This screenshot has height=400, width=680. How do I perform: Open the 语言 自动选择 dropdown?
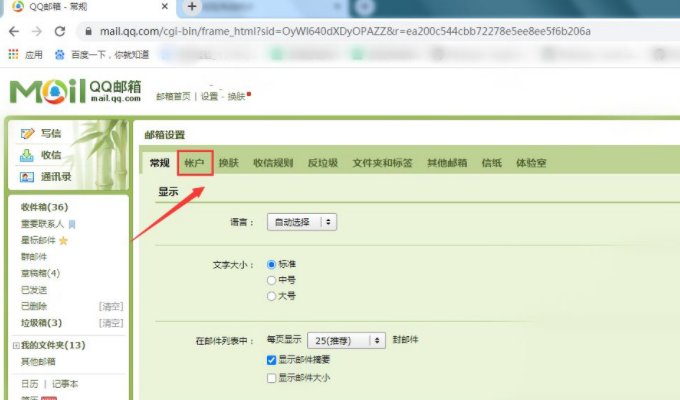[x=302, y=222]
